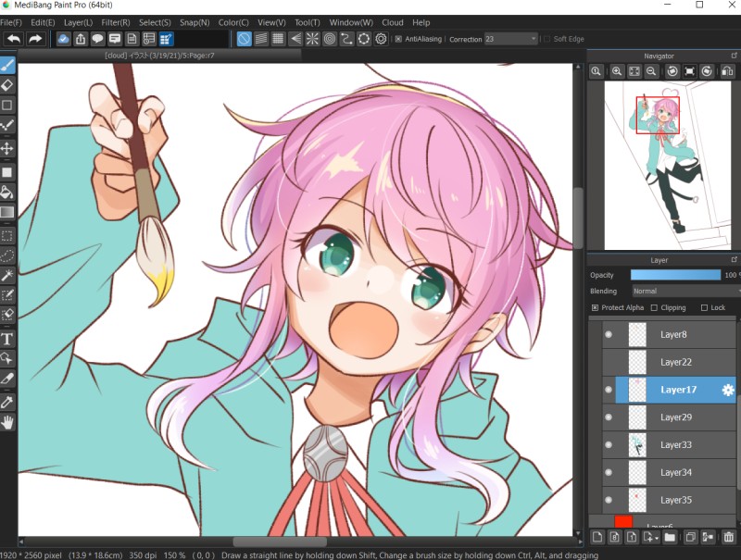Enable vanishing point snap
The image size is (741, 560).
point(295,39)
